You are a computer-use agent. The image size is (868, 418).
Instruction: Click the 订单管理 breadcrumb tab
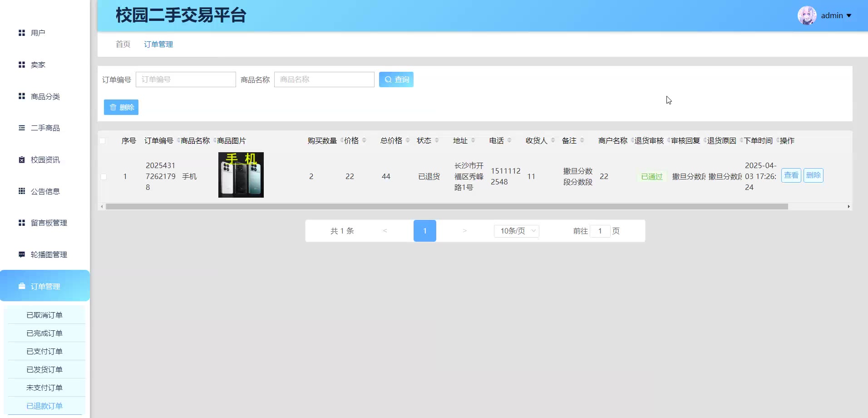tap(158, 44)
